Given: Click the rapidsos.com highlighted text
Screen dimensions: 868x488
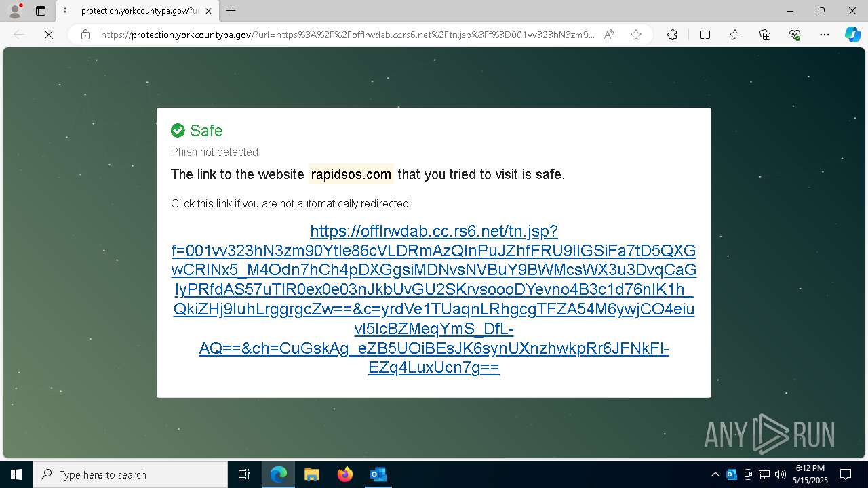Looking at the screenshot, I should [x=351, y=174].
